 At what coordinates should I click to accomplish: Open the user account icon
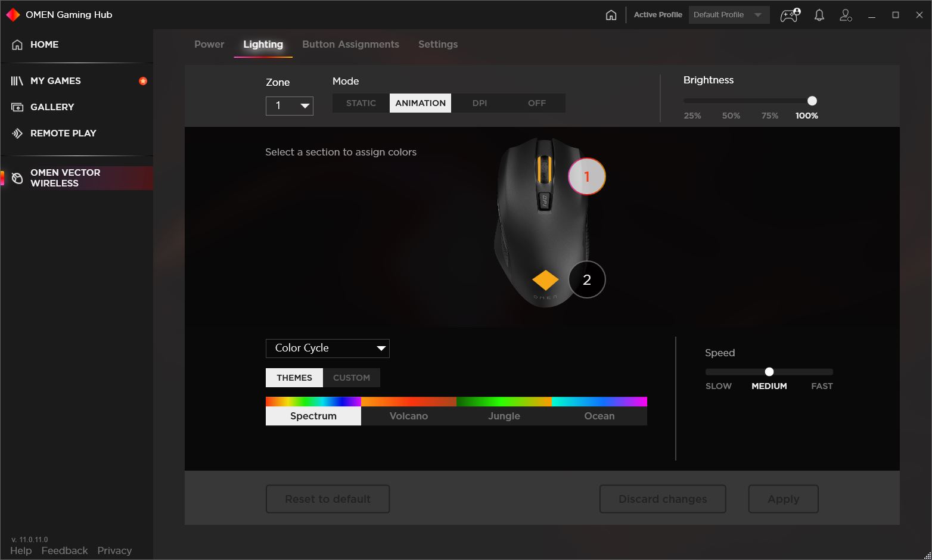coord(846,15)
